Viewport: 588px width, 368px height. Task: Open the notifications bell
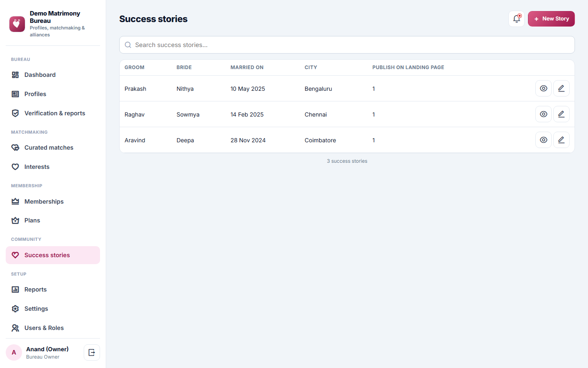pos(517,19)
